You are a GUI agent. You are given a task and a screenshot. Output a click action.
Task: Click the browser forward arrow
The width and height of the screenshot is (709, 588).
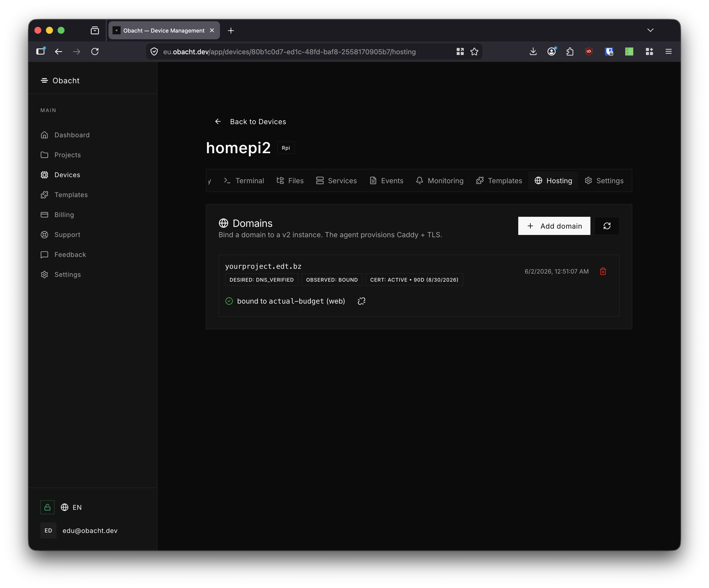77,51
